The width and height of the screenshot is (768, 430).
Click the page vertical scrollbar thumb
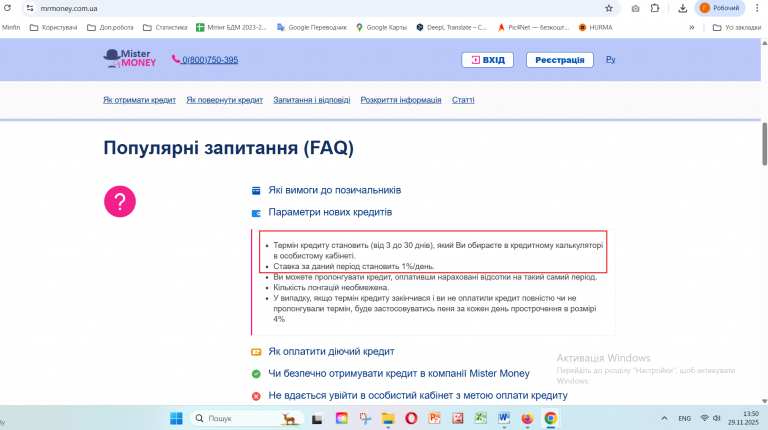tap(764, 144)
